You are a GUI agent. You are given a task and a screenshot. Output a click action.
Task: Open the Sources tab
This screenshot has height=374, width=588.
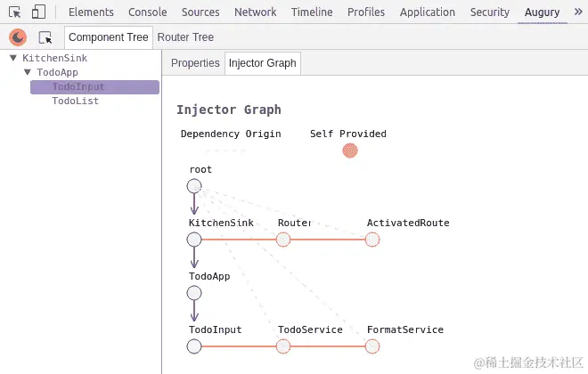[x=200, y=12]
